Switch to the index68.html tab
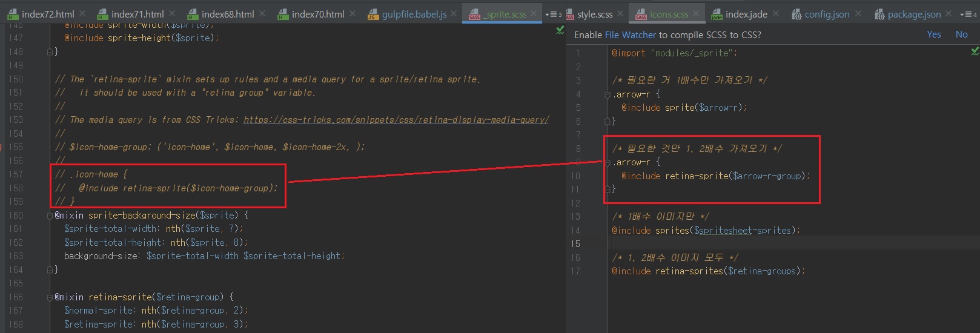The width and height of the screenshot is (980, 333). click(227, 14)
